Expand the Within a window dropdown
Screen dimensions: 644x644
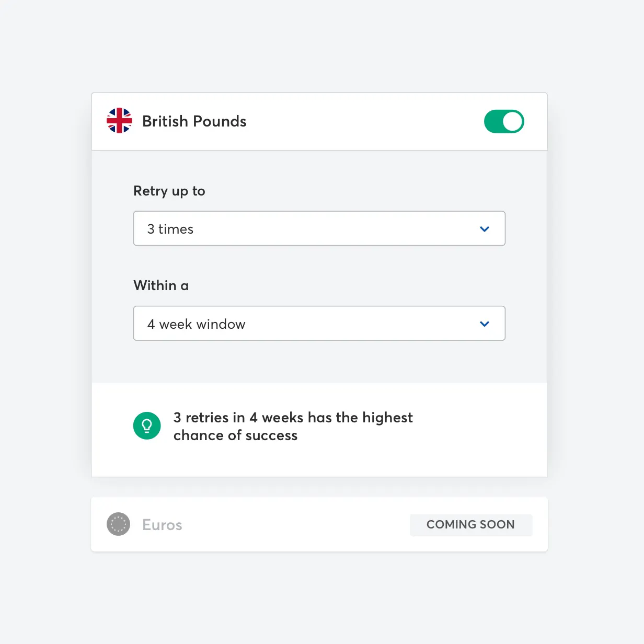pyautogui.click(x=319, y=324)
